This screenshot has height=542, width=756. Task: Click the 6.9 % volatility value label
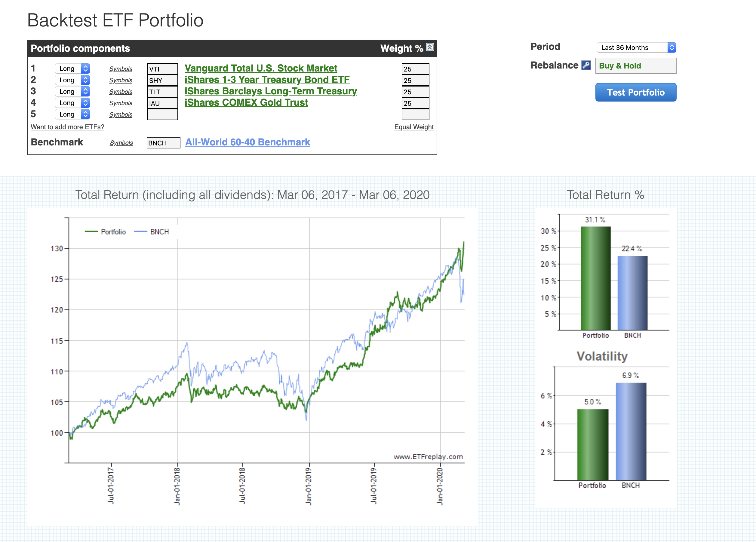click(x=630, y=376)
